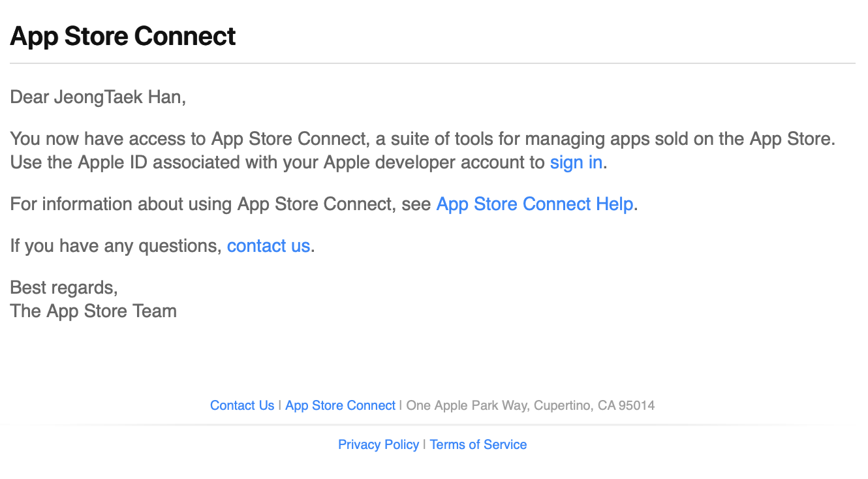This screenshot has height=479, width=868.
Task: Click "The App Store Team" signature
Action: tap(93, 311)
